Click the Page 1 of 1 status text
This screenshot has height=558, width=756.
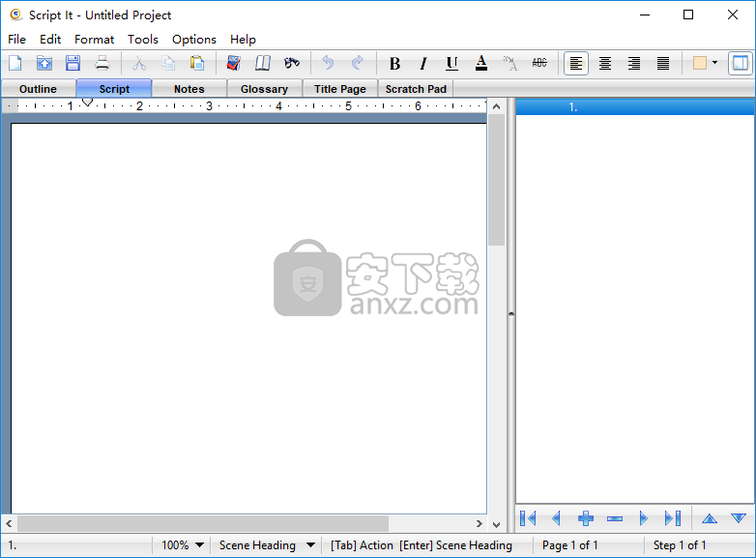coord(569,545)
